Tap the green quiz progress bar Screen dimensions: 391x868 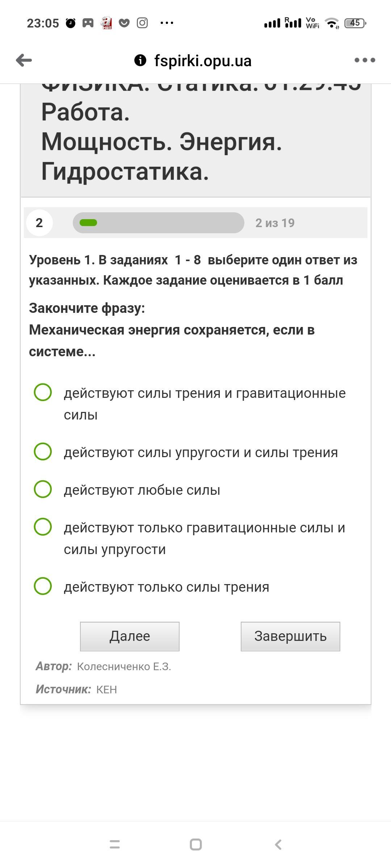[x=158, y=223]
